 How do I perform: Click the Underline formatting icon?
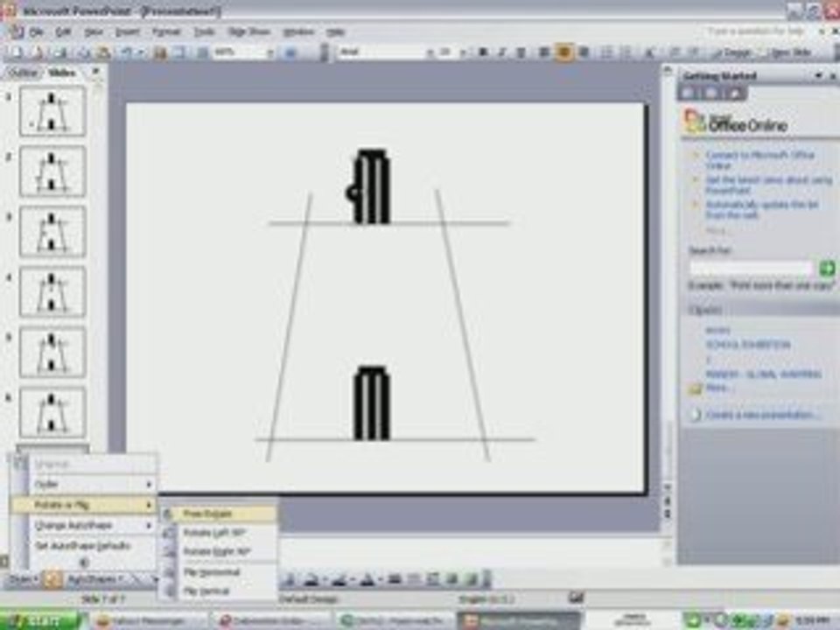point(520,52)
